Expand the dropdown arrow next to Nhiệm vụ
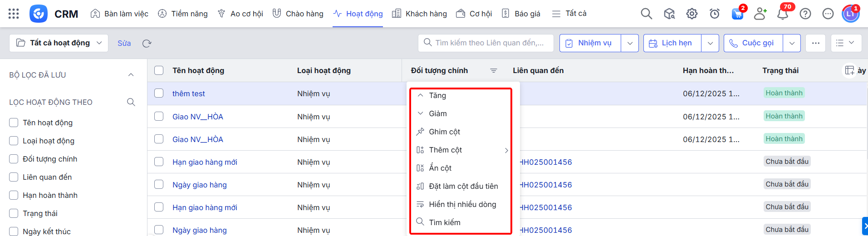Viewport: 868px width, 236px height. pyautogui.click(x=630, y=43)
